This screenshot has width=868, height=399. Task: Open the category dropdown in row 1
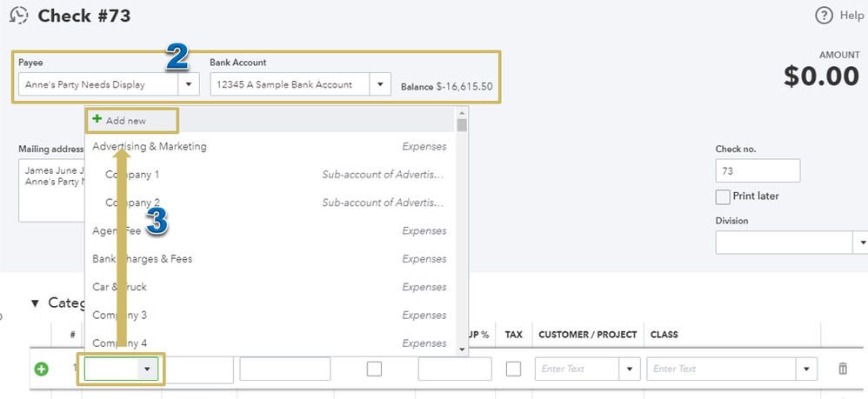(147, 369)
